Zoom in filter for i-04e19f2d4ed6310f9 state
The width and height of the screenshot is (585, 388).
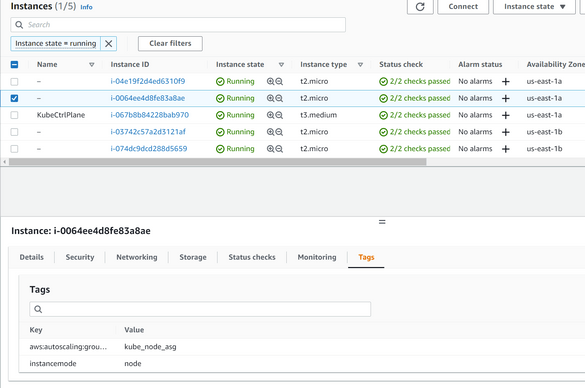(270, 81)
